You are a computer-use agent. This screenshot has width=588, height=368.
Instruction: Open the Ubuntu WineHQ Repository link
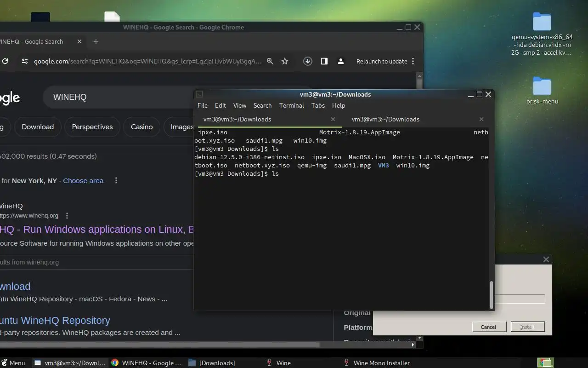[55, 320]
